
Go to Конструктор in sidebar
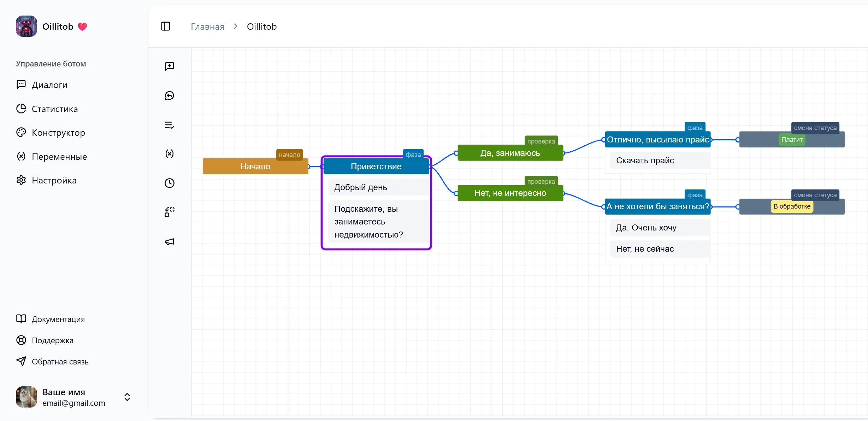coord(58,133)
